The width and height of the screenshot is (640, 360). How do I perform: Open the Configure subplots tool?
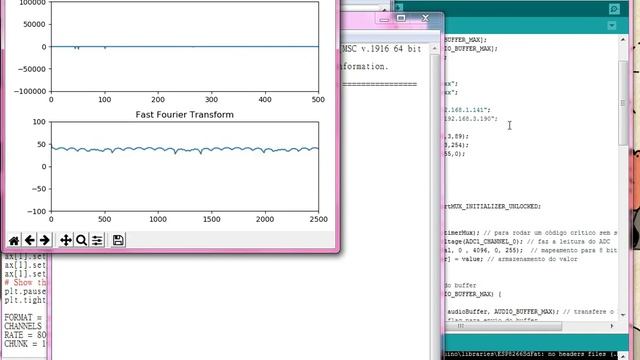[97, 240]
